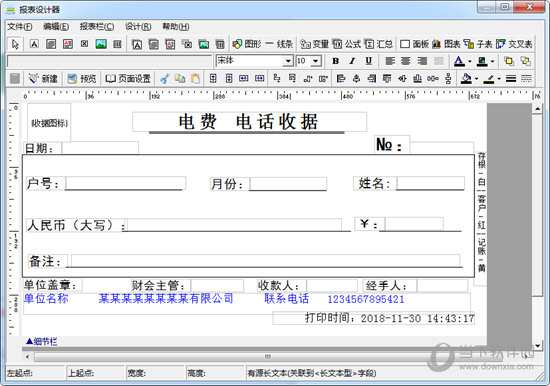
Task: Click the align left edges icon
Action: click(x=341, y=79)
